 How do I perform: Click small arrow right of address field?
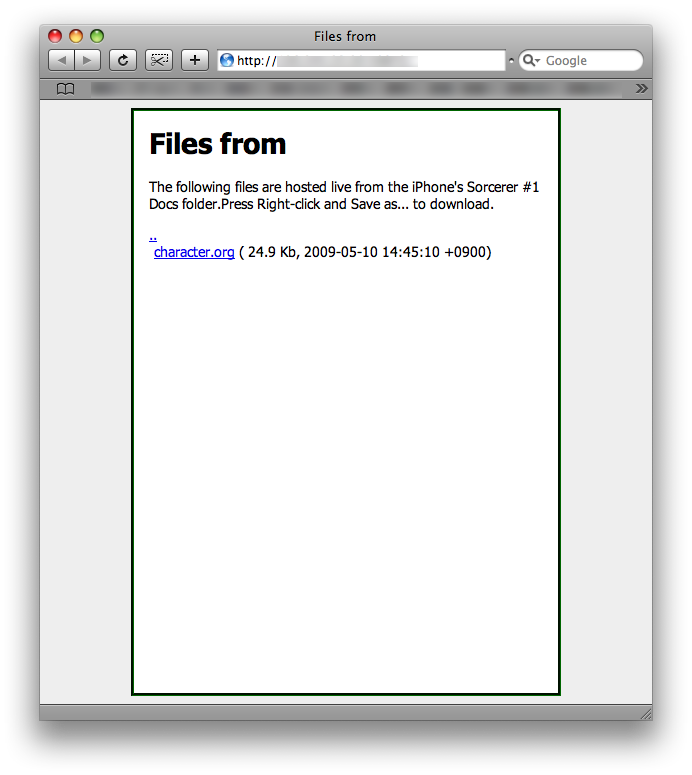click(x=511, y=60)
